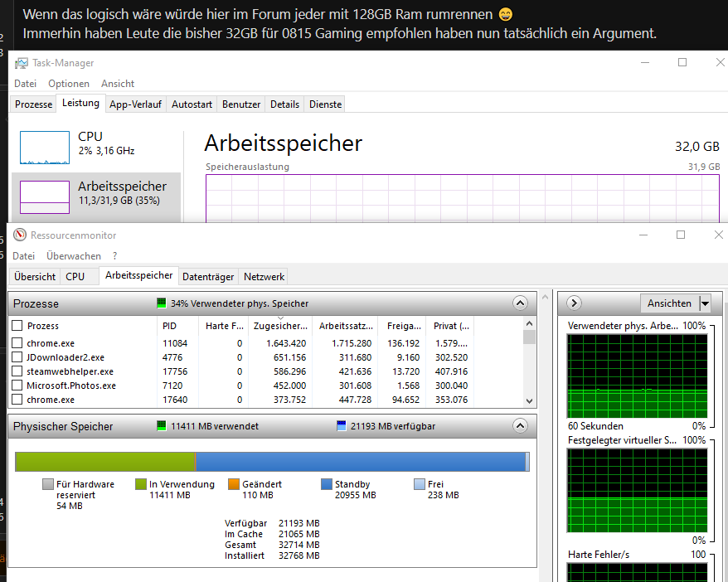Open the Ansicht menu in Task-Manager
Viewport: 728px width, 582px height.
tap(118, 84)
